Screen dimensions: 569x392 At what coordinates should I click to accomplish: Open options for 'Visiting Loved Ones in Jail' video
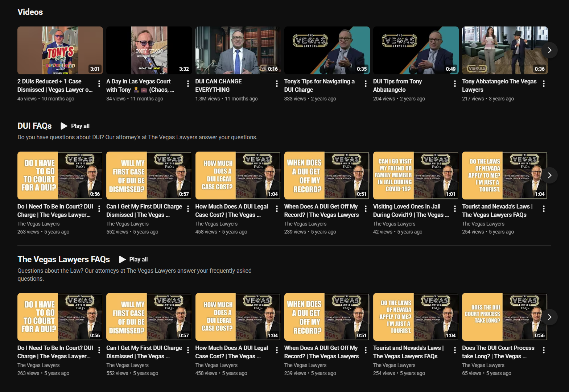(x=455, y=209)
